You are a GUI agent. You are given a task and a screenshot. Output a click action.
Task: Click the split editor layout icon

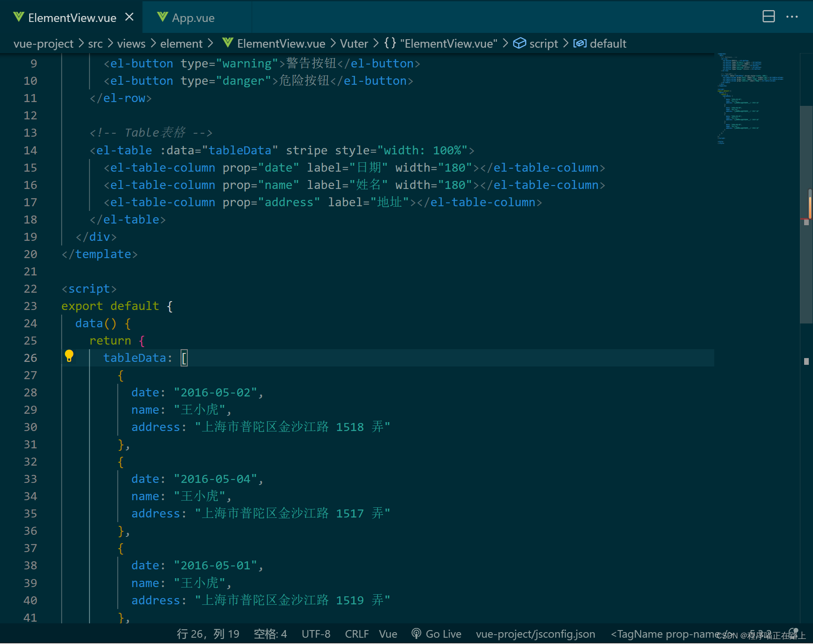pyautogui.click(x=769, y=16)
